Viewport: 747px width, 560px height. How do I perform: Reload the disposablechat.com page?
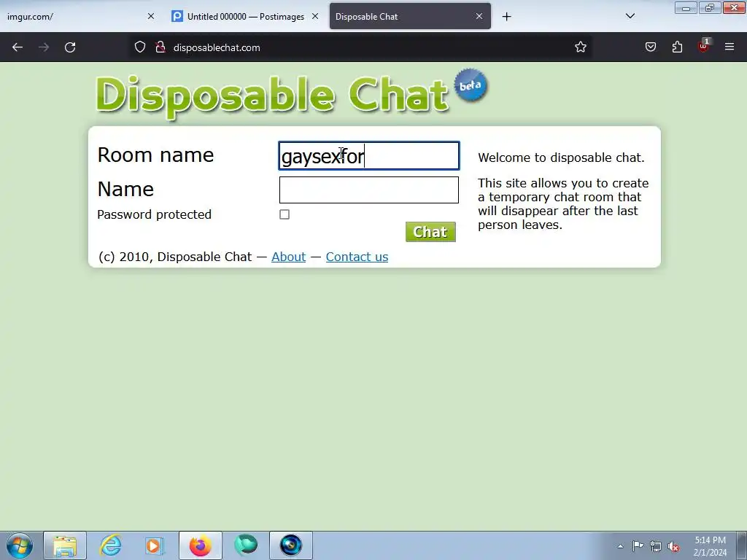click(x=70, y=47)
